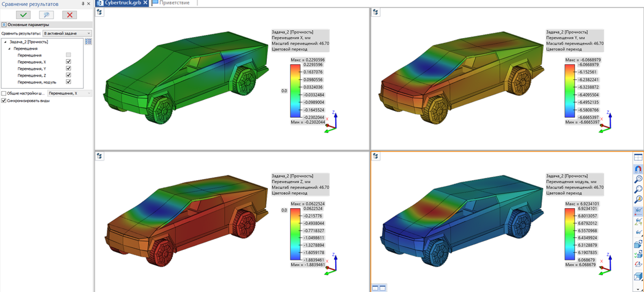Click the color scale of the Перемещения Y view
Image resolution: width=644 pixels, height=292 pixels.
[570, 91]
